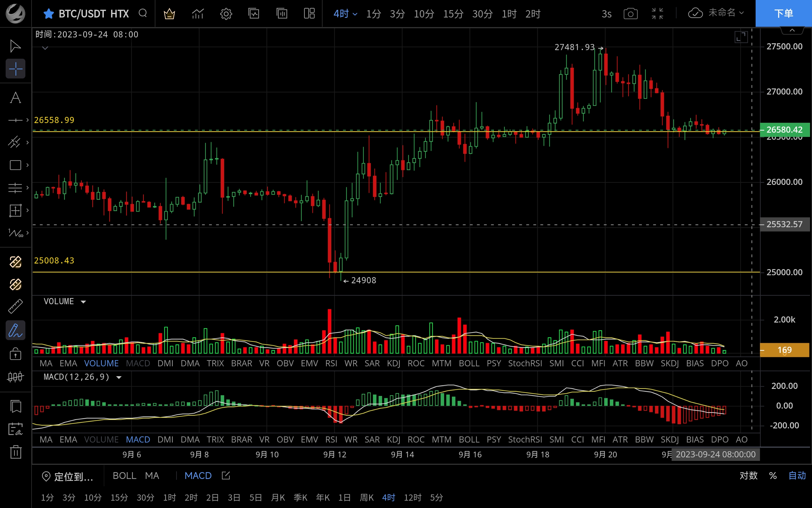This screenshot has height=508, width=812.
Task: Switch to 1时 timeframe in top bar
Action: click(509, 14)
